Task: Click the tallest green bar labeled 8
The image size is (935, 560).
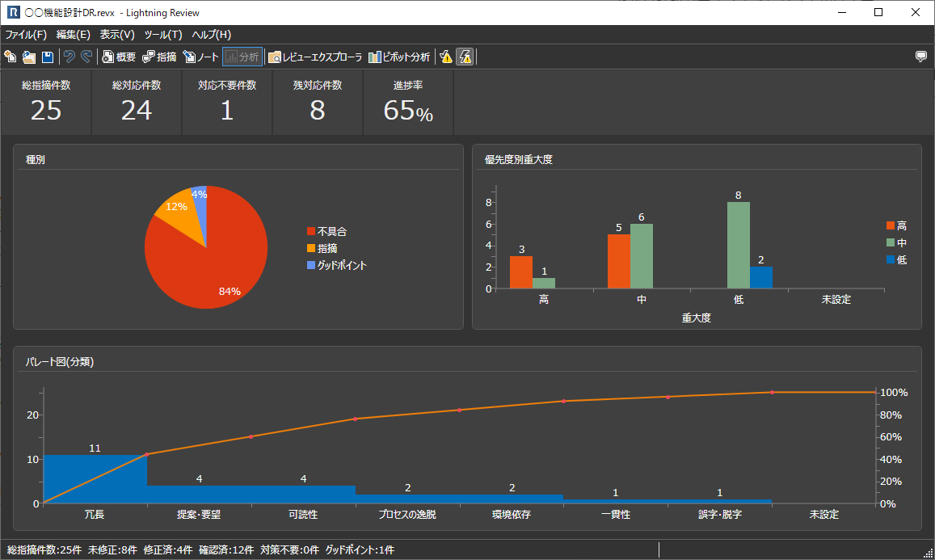Action: [738, 245]
